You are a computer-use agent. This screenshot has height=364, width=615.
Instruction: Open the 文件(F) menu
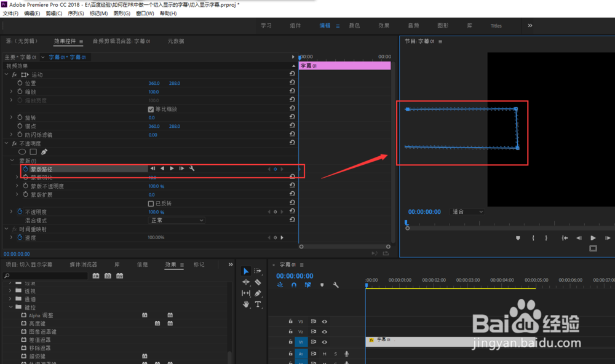click(x=10, y=14)
